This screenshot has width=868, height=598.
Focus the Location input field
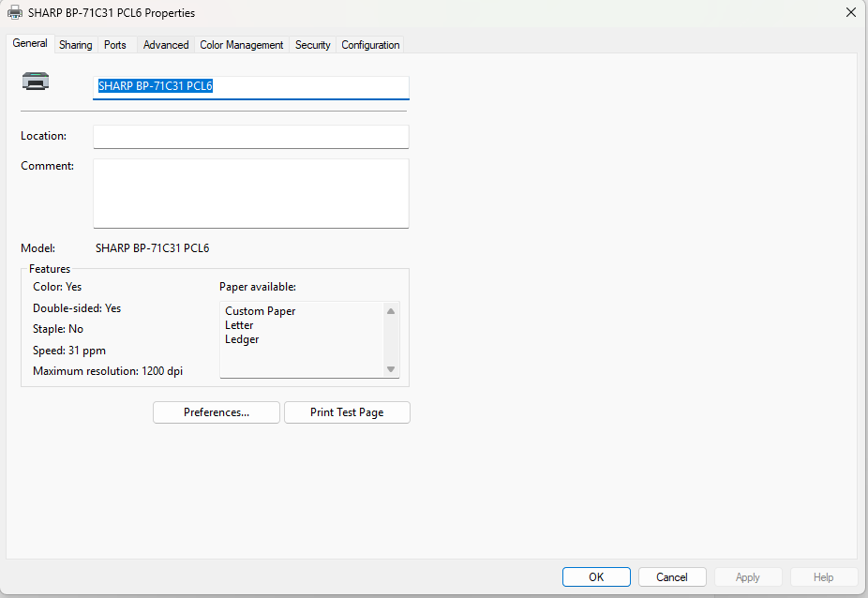[251, 137]
